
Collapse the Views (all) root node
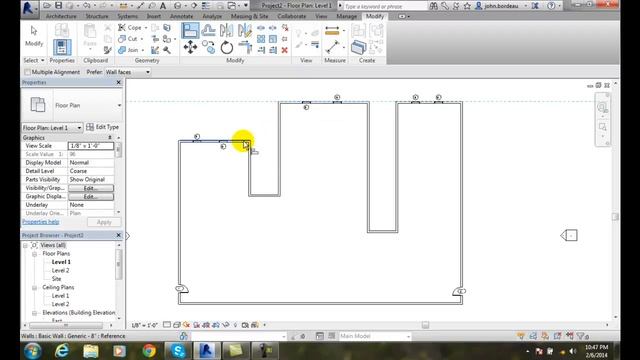(x=25, y=245)
